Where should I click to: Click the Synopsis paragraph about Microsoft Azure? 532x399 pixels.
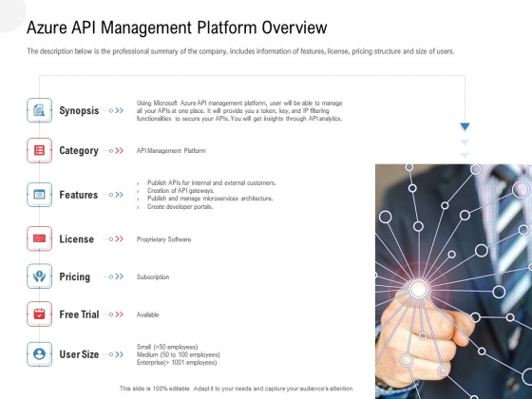[239, 110]
